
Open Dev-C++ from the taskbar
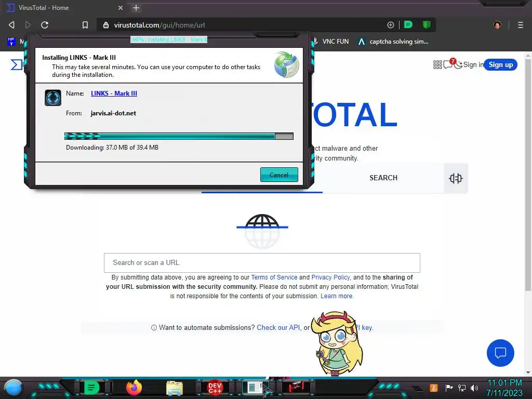[215, 388]
